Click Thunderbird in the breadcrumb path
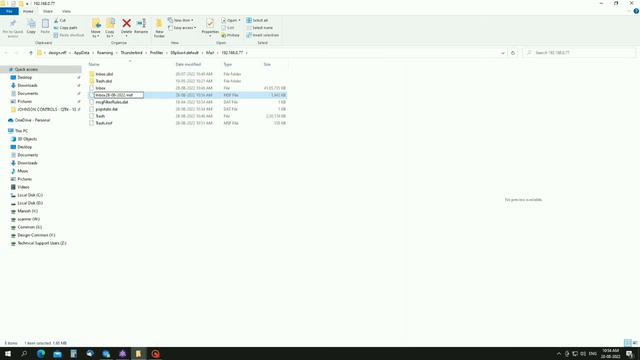This screenshot has height=360, width=640. (x=131, y=53)
